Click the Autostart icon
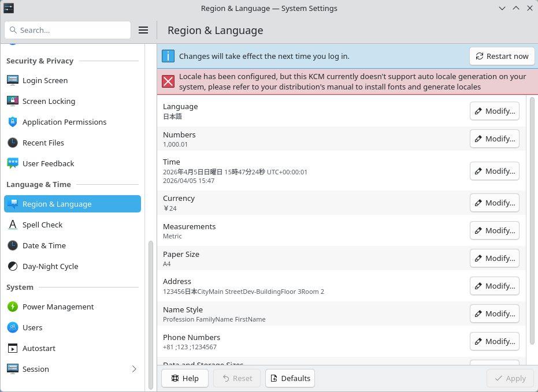Viewport: 538px width, 392px height. [13, 348]
